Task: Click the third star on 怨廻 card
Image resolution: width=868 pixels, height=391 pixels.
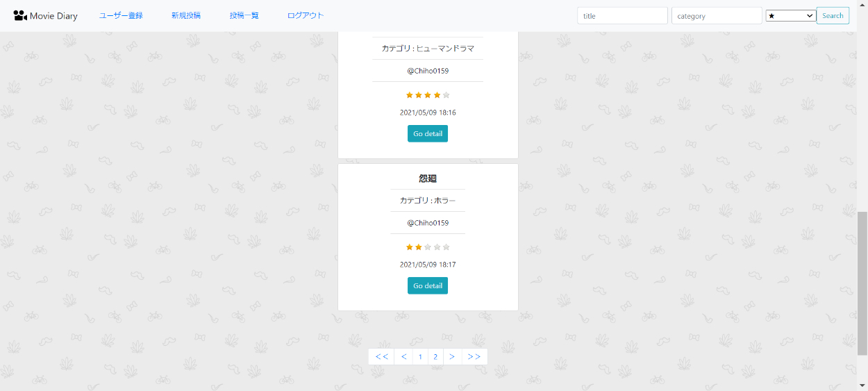Action: tap(428, 247)
